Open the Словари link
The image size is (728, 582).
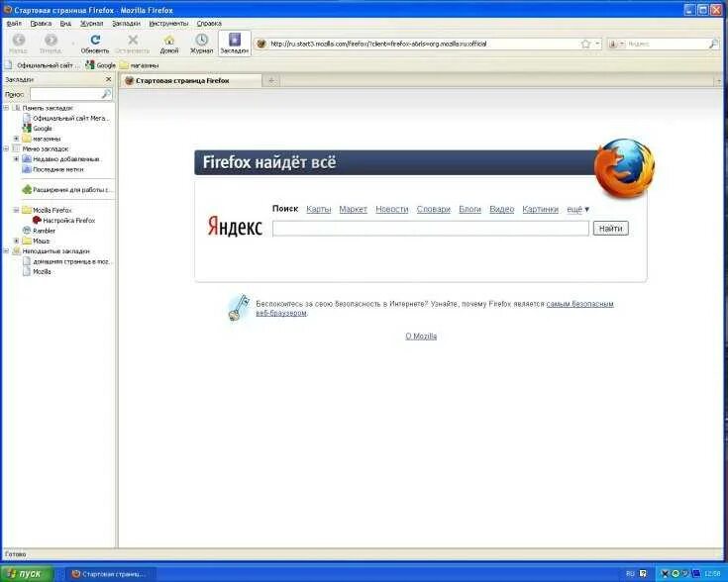(x=434, y=209)
